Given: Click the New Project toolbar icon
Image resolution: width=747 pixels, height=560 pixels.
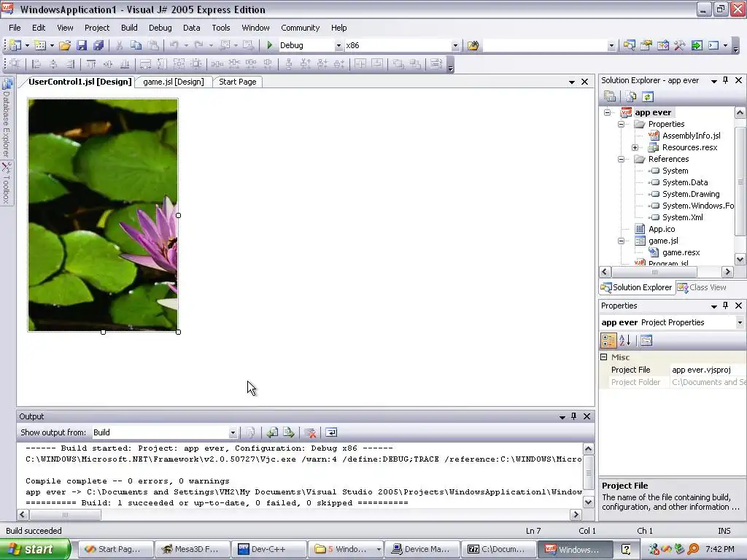Looking at the screenshot, I should [15, 45].
